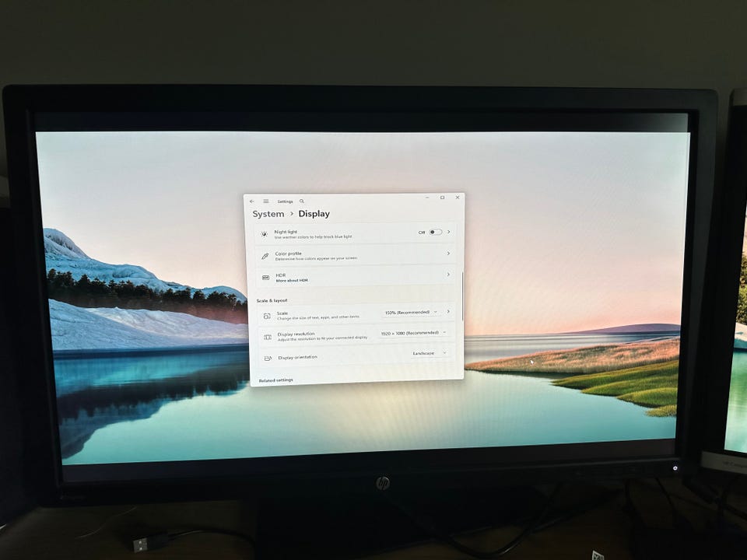Open the Landscape orientation dropdown
Screen dimensions: 747x560
[430, 353]
